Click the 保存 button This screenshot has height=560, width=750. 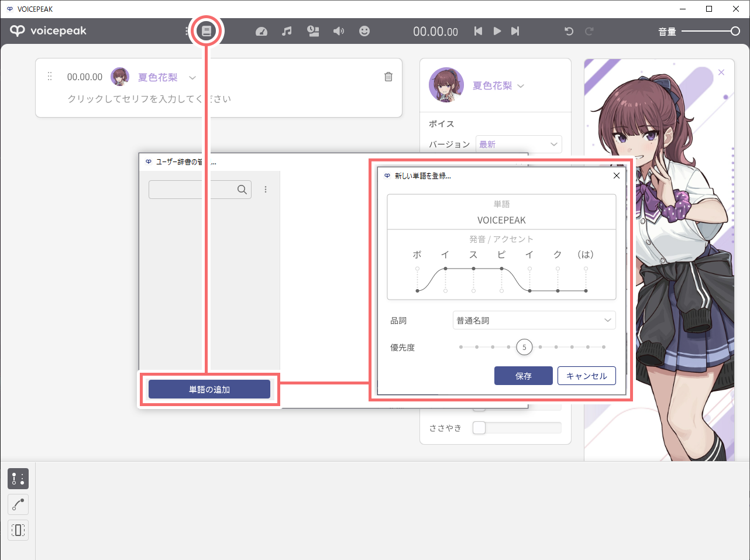tap(524, 376)
